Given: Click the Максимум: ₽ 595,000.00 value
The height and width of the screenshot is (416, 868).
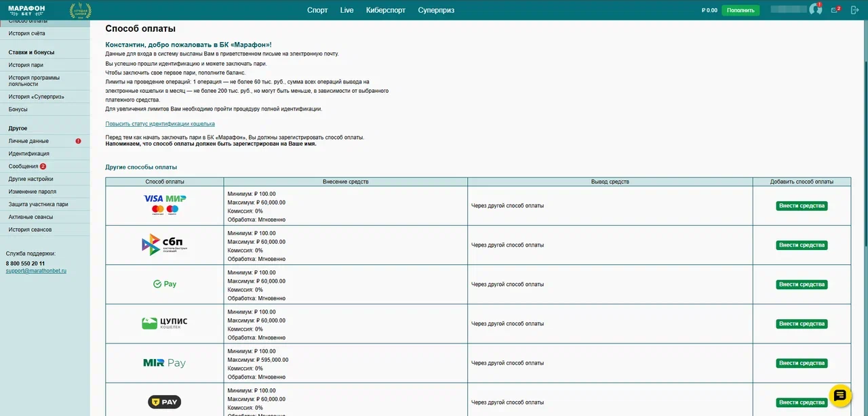Looking at the screenshot, I should point(258,360).
